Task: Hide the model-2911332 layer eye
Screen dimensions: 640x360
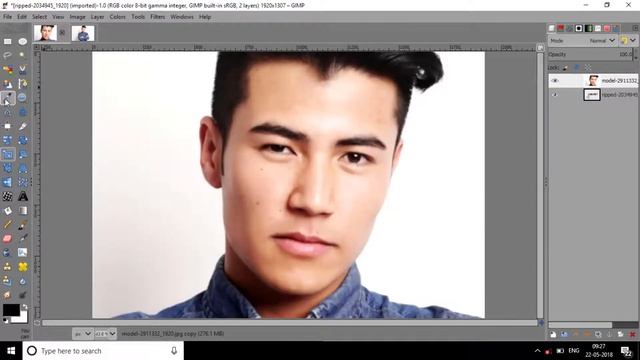Action: pyautogui.click(x=554, y=81)
